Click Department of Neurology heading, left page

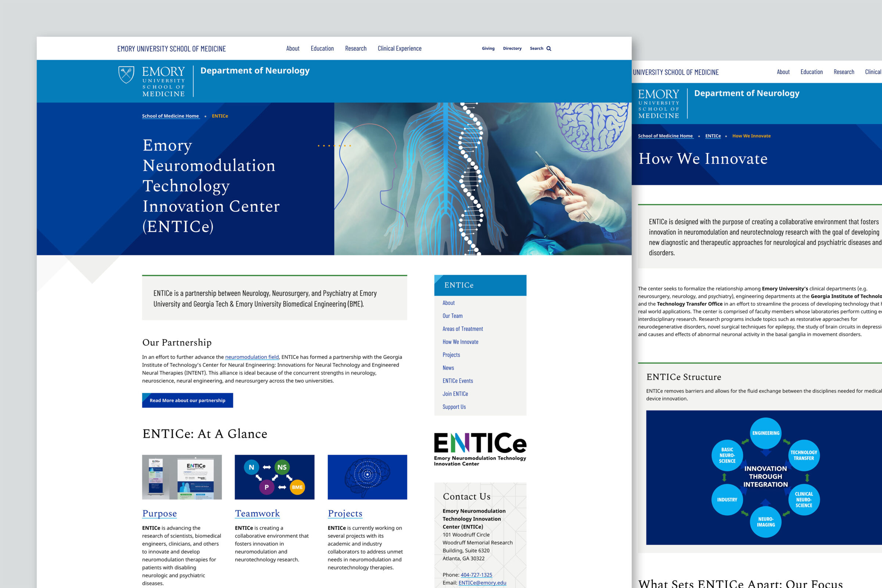[255, 71]
